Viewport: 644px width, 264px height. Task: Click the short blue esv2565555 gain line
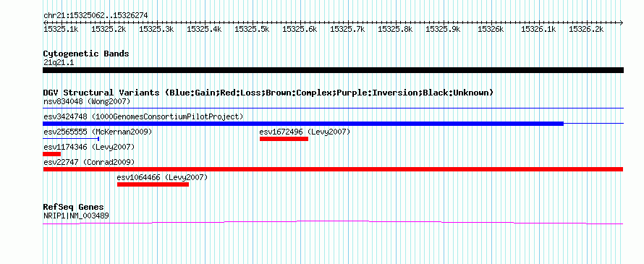[71, 139]
